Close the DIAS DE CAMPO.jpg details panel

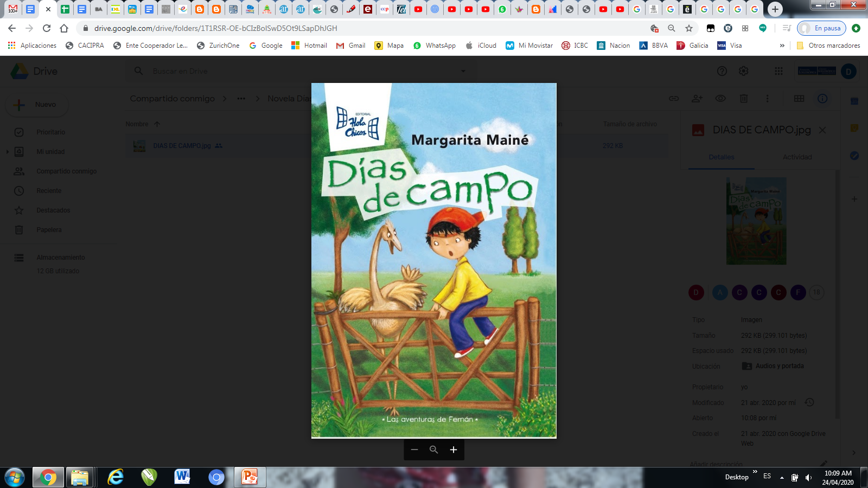(822, 130)
